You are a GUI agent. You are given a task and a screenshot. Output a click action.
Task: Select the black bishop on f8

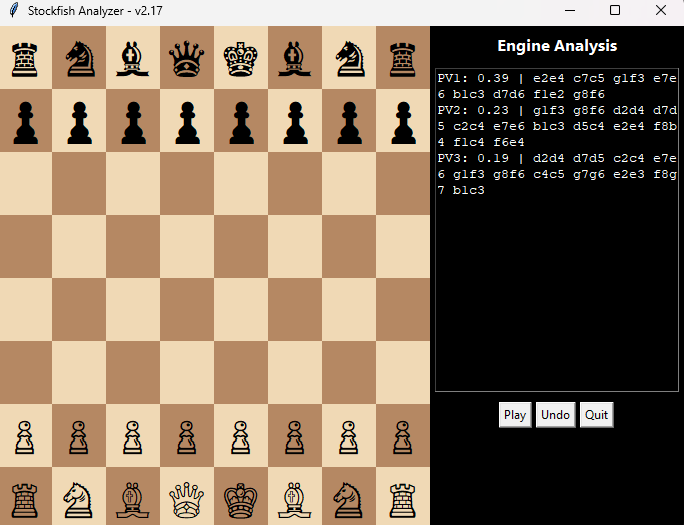(294, 59)
